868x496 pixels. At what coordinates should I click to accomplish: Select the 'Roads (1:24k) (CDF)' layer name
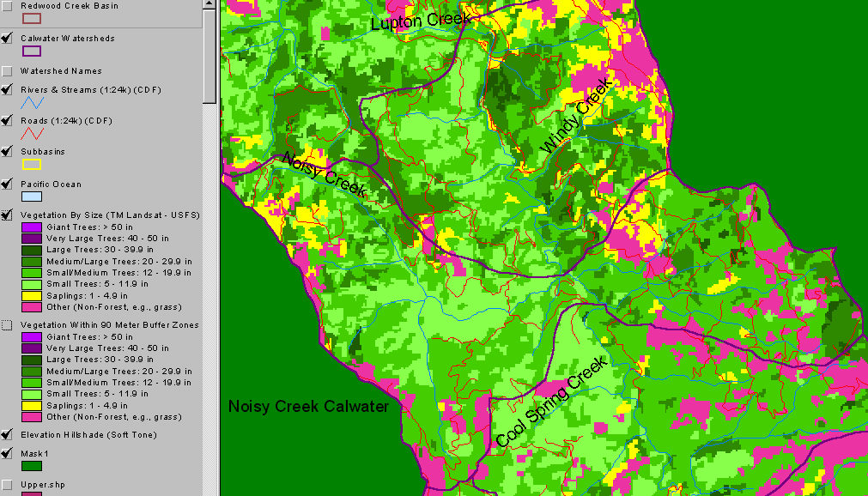tap(66, 121)
